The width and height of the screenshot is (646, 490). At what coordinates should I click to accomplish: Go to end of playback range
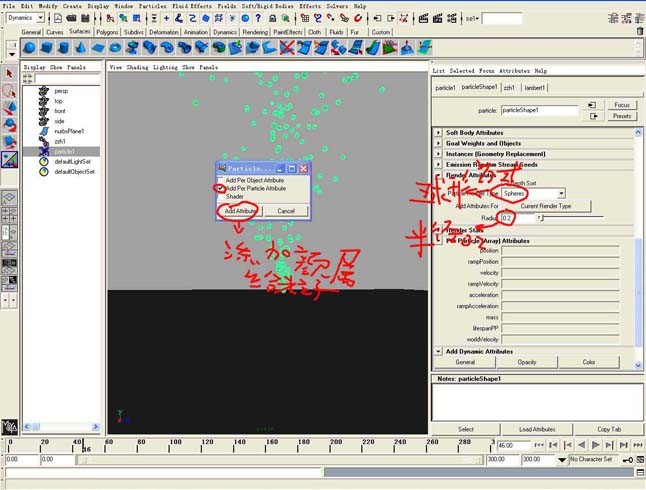pos(638,445)
